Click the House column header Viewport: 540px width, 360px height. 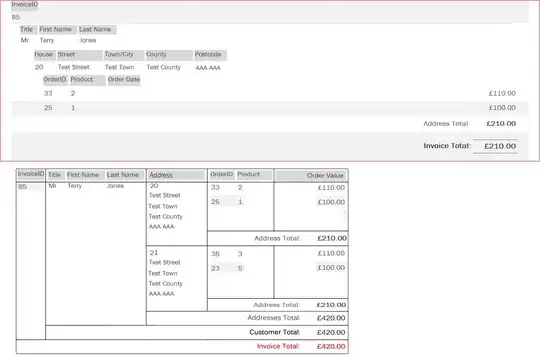[x=44, y=55]
